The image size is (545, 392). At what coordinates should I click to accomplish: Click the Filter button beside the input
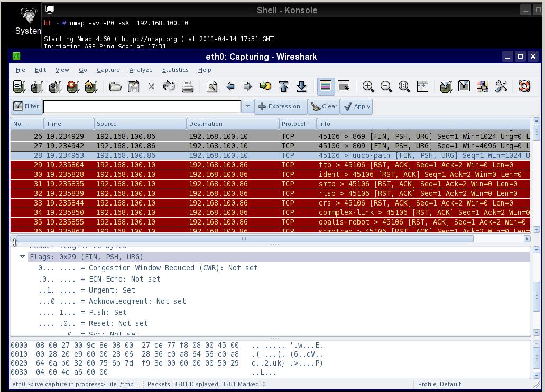tap(27, 106)
